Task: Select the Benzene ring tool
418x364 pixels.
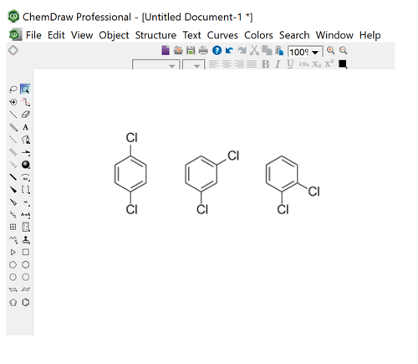Action: click(x=26, y=302)
